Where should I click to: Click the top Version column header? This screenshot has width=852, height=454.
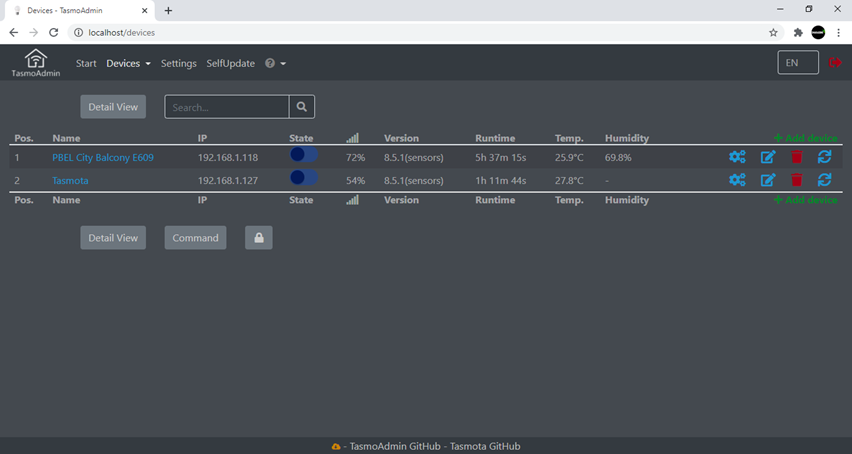tap(402, 138)
